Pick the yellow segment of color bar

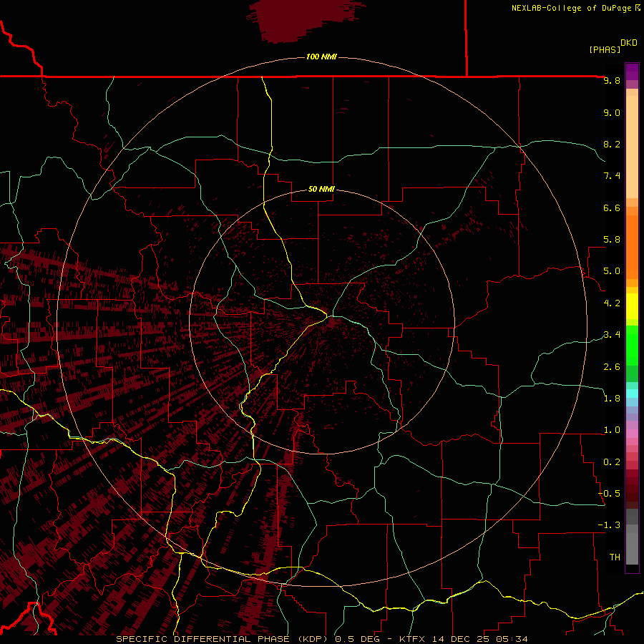coord(632,306)
